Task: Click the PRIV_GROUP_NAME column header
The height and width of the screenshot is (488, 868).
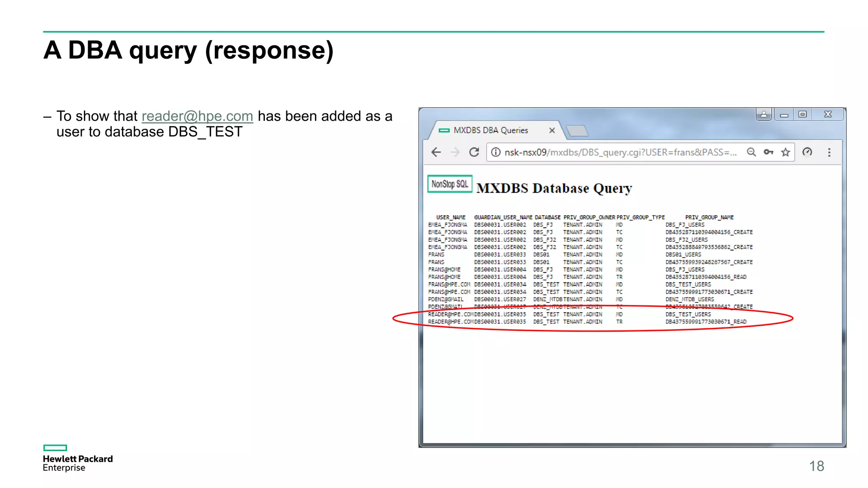Action: pos(709,217)
